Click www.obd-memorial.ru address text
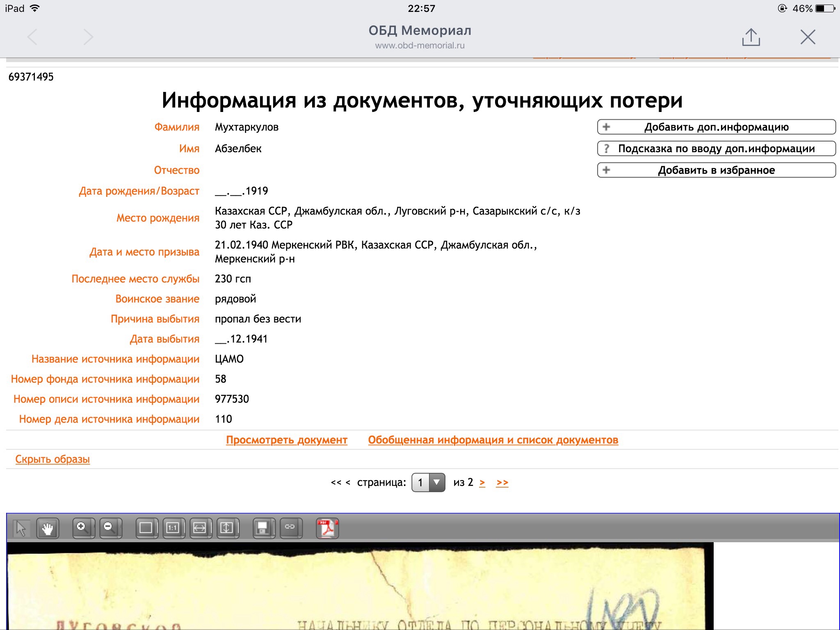 tap(420, 46)
